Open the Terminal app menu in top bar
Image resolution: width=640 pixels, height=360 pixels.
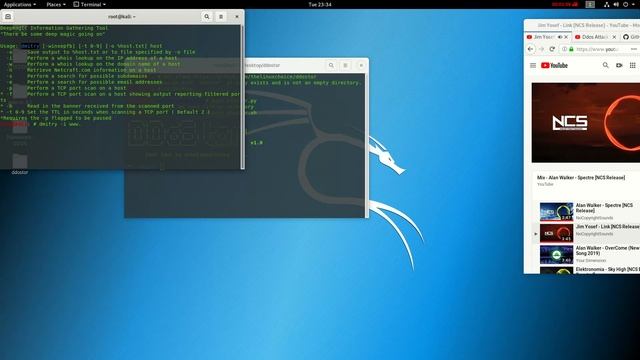click(89, 4)
